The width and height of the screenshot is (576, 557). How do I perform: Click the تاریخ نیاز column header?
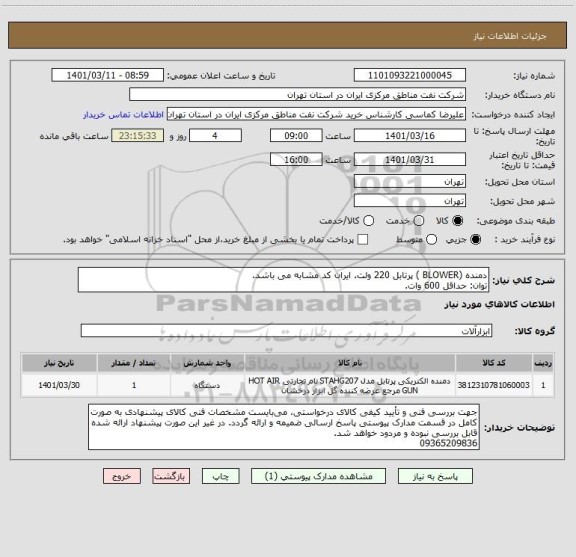pos(59,363)
